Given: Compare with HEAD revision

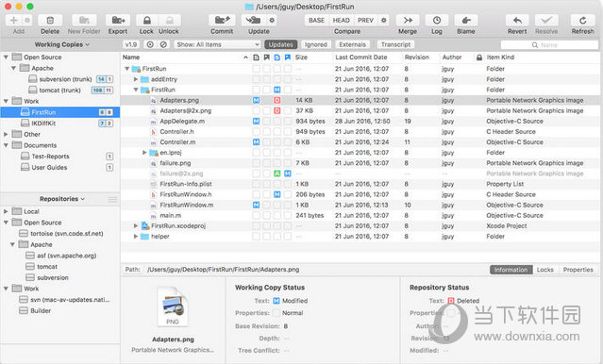Looking at the screenshot, I should tap(341, 21).
